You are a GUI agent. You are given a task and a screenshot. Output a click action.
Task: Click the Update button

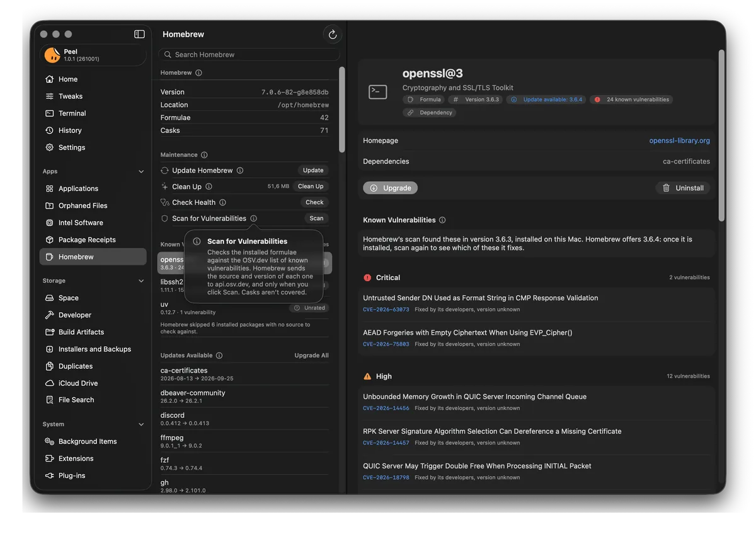click(313, 170)
